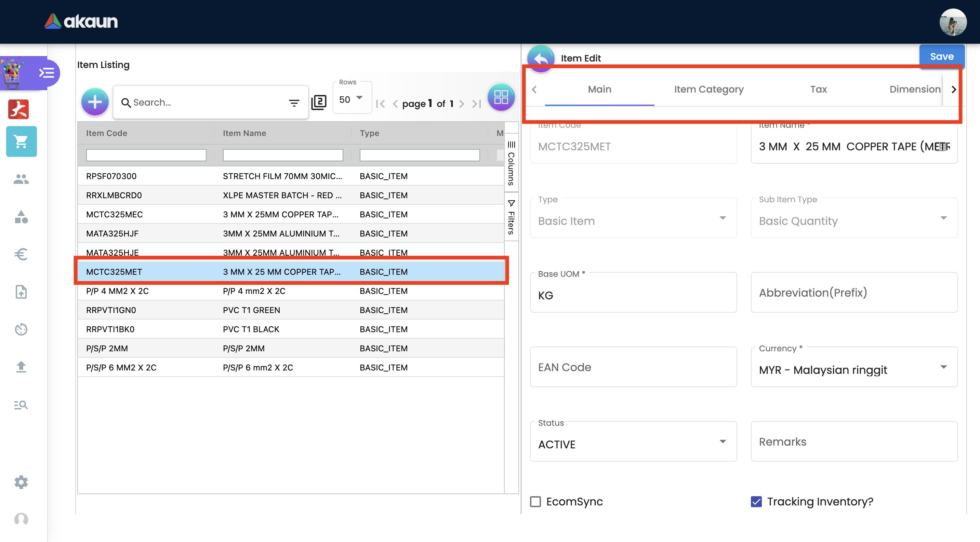This screenshot has height=542, width=980.
Task: Open the Status dropdown showing ACTIVE
Action: click(x=633, y=442)
